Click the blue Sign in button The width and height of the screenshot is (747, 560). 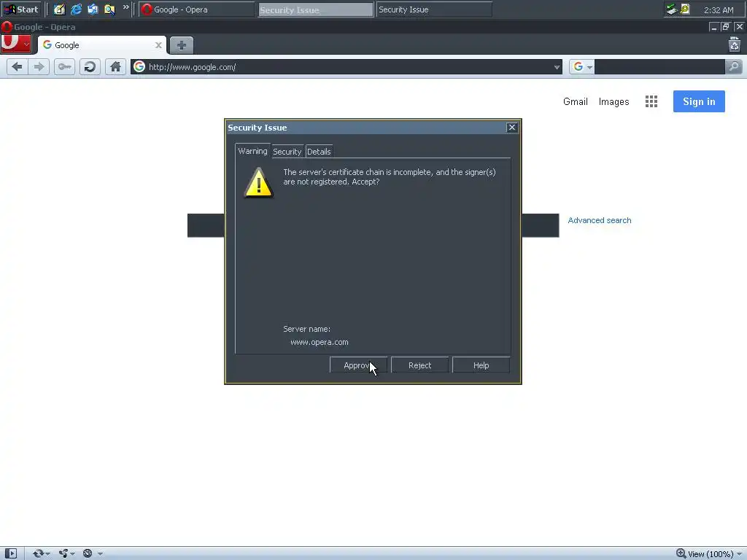coord(699,101)
